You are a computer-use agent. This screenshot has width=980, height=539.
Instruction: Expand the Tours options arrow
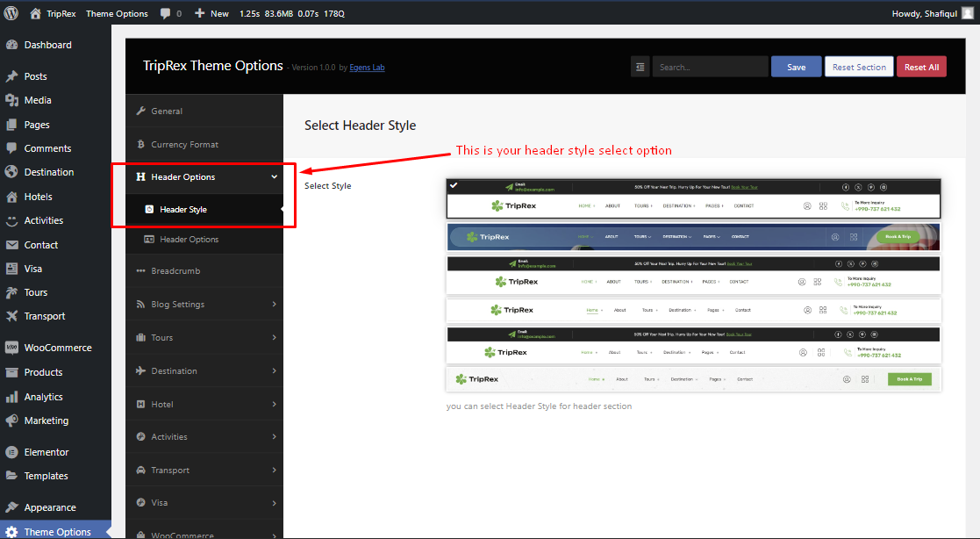[x=274, y=338]
